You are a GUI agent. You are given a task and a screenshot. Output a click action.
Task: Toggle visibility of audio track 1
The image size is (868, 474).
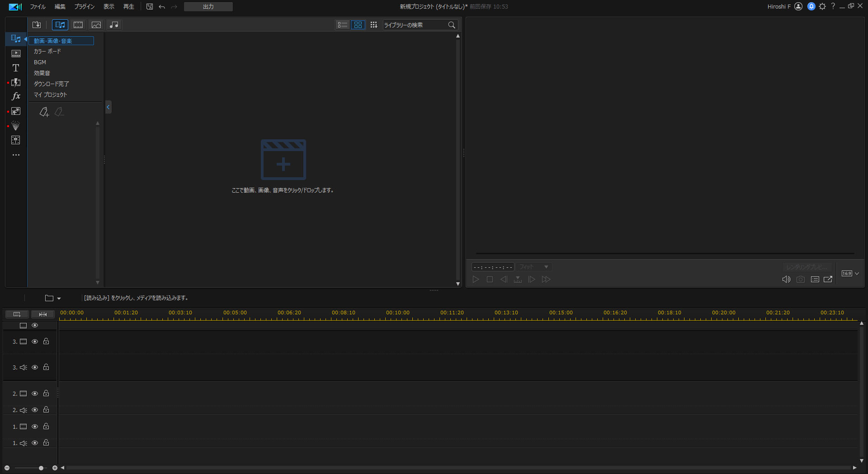(x=35, y=443)
